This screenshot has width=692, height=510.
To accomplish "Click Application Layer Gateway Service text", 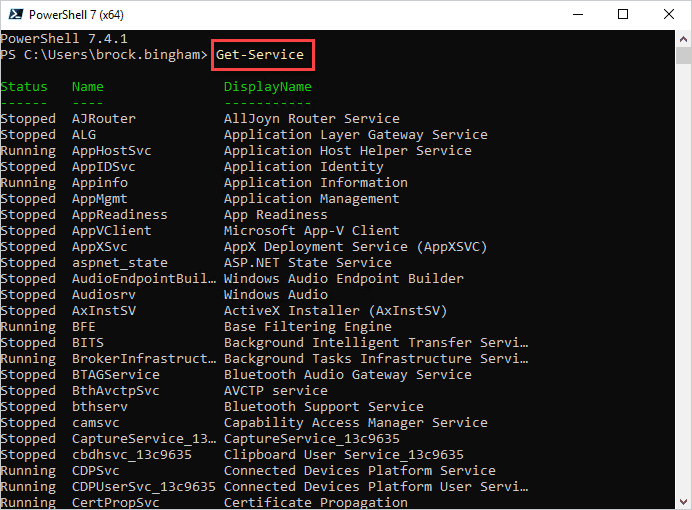I will [356, 135].
